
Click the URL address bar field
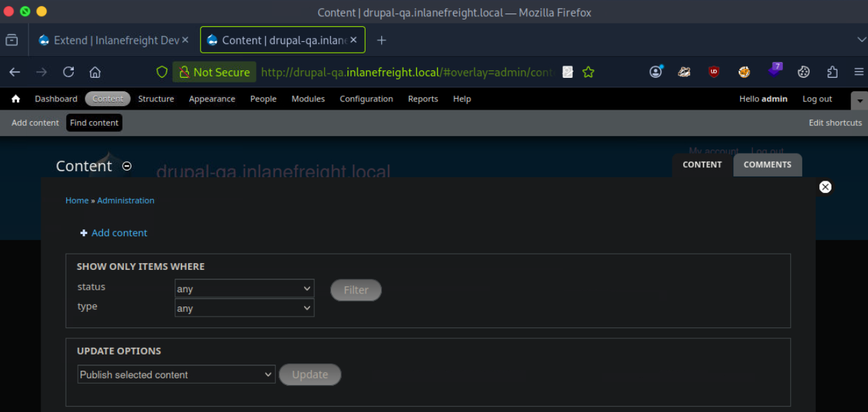tap(406, 72)
